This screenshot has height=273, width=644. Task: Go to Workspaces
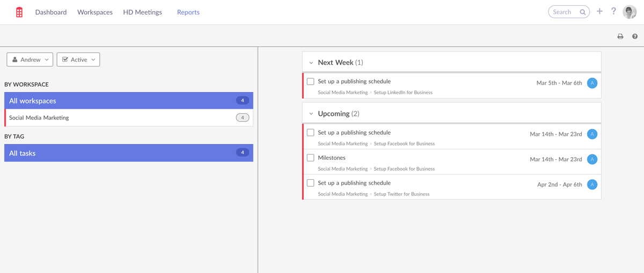95,12
